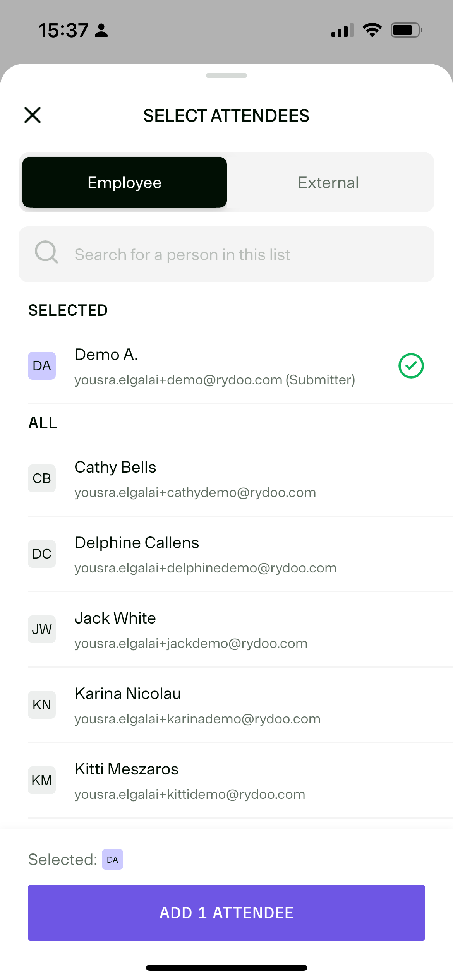Click the Add 1 Attendee button
Image resolution: width=453 pixels, height=980 pixels.
226,913
